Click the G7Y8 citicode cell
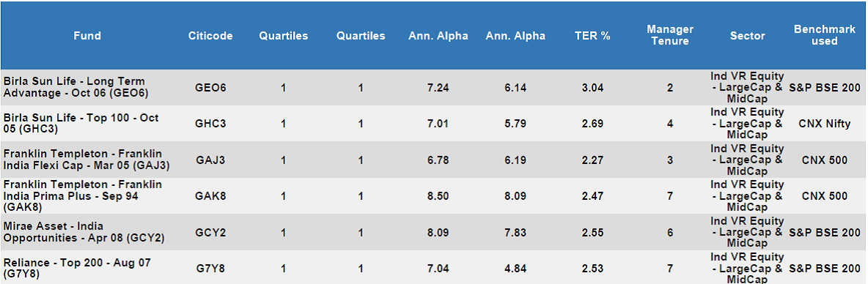The image size is (868, 284). click(210, 269)
